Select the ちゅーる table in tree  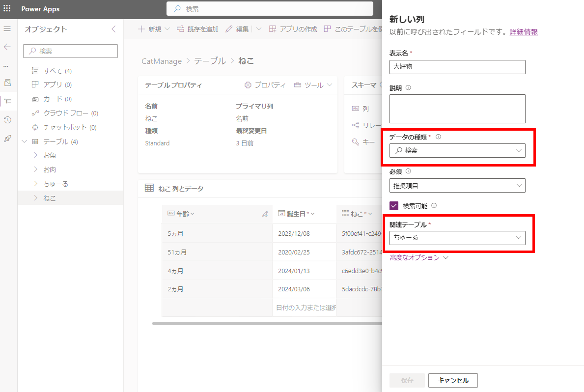coord(56,184)
